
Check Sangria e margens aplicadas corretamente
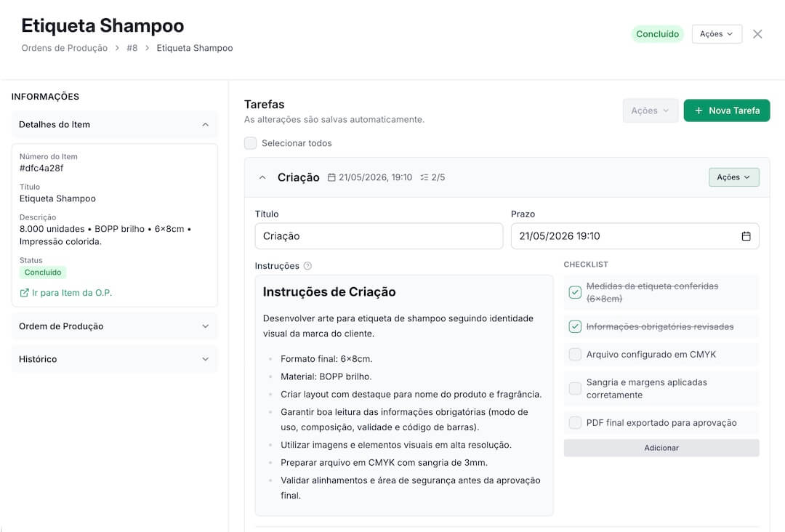(575, 388)
